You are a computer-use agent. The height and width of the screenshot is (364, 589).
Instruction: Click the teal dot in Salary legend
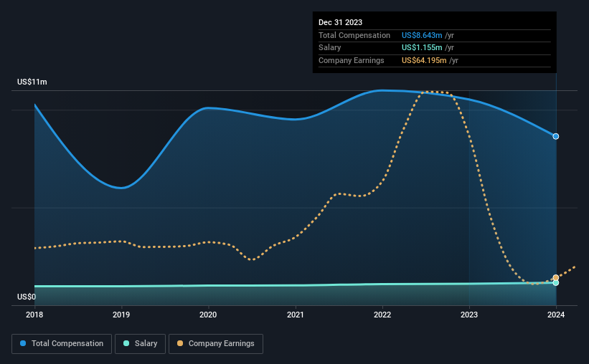click(x=126, y=343)
